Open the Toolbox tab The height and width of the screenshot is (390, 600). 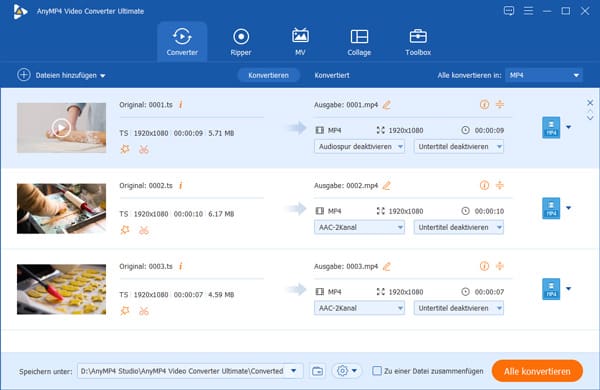[x=418, y=42]
